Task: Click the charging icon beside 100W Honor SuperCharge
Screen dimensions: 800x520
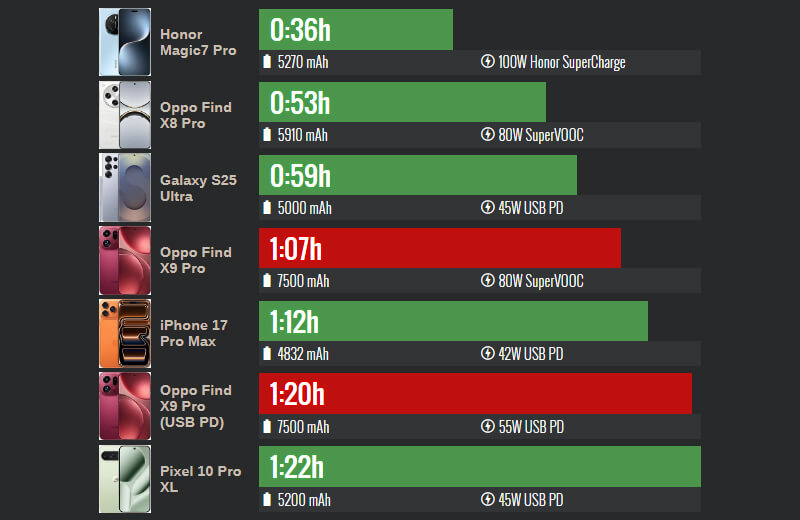Action: [x=487, y=62]
